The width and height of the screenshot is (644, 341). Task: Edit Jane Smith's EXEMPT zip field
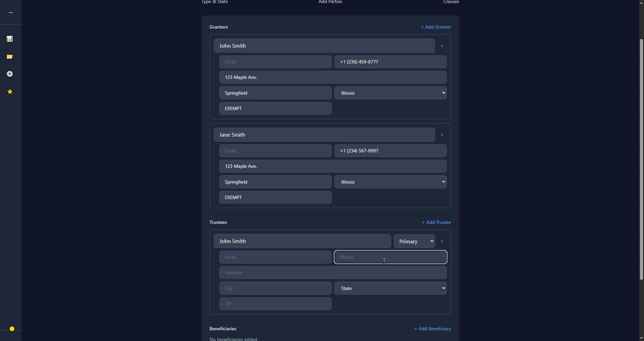(x=275, y=197)
